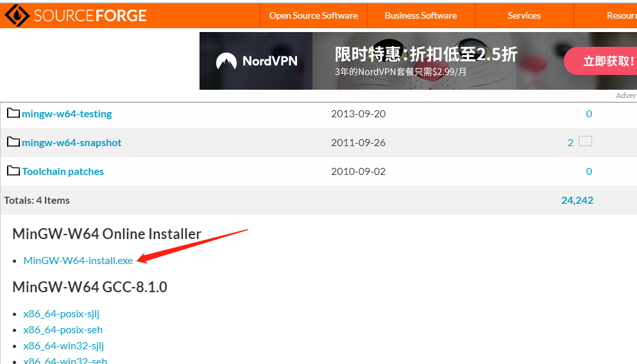637x364 pixels.
Task: Click the date 2010-09-02
Action: coord(359,172)
